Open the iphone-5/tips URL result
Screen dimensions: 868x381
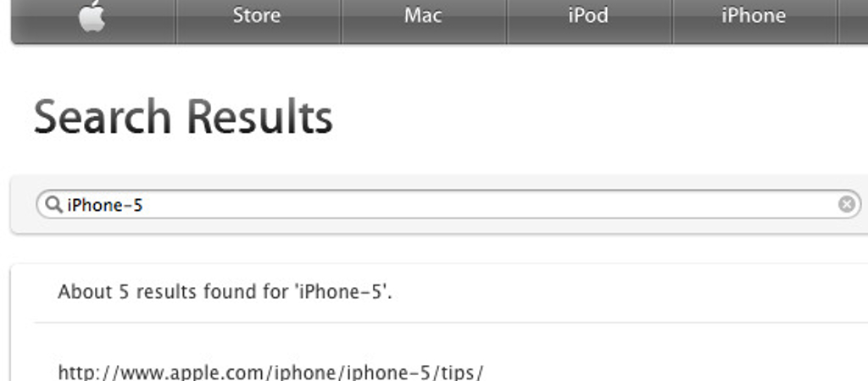(x=270, y=373)
